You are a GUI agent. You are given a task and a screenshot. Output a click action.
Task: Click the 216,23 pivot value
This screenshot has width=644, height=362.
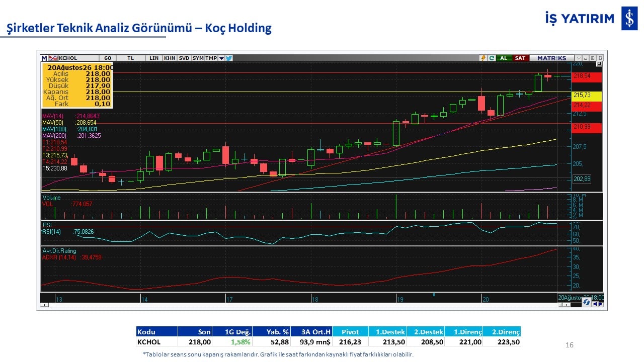tap(350, 342)
